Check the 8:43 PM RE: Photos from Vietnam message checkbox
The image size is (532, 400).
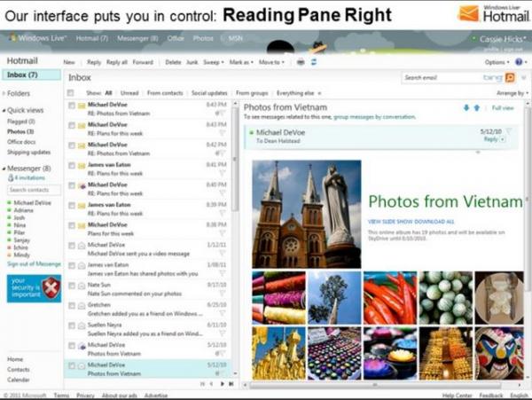[x=72, y=106]
